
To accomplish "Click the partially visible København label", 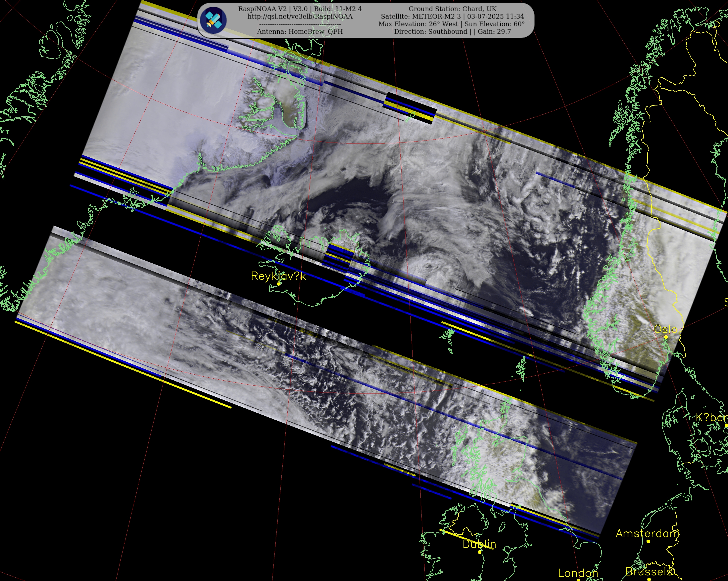I will coord(711,418).
